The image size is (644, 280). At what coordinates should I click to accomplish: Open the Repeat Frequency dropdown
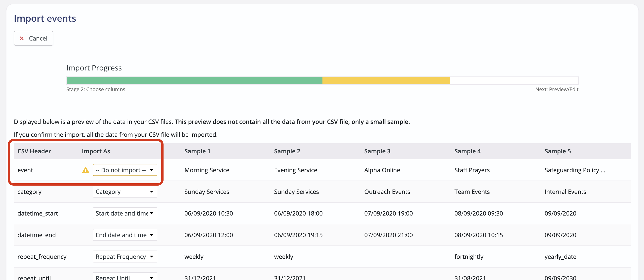(125, 257)
